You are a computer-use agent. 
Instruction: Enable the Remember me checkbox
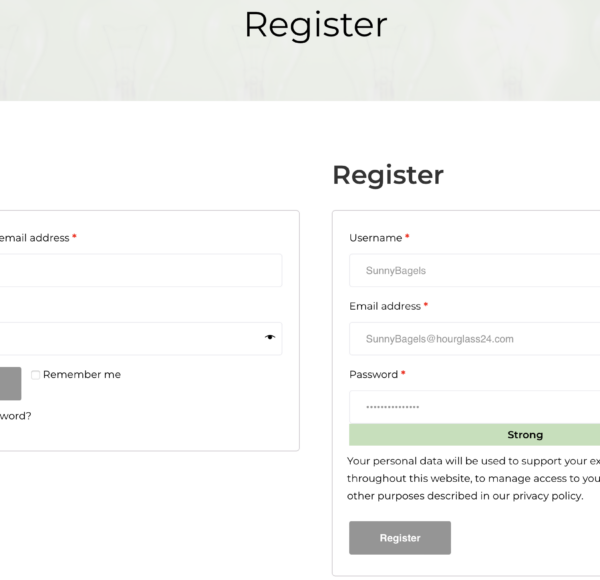click(x=35, y=375)
